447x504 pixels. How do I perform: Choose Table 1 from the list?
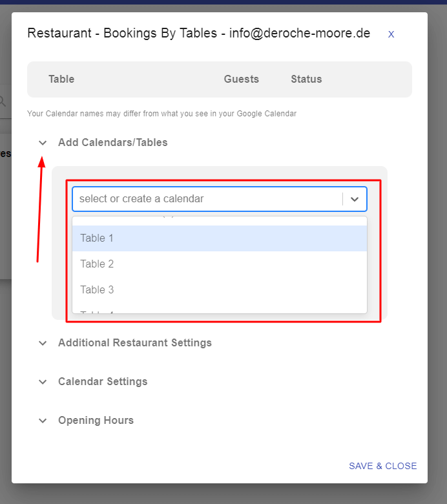pos(220,238)
